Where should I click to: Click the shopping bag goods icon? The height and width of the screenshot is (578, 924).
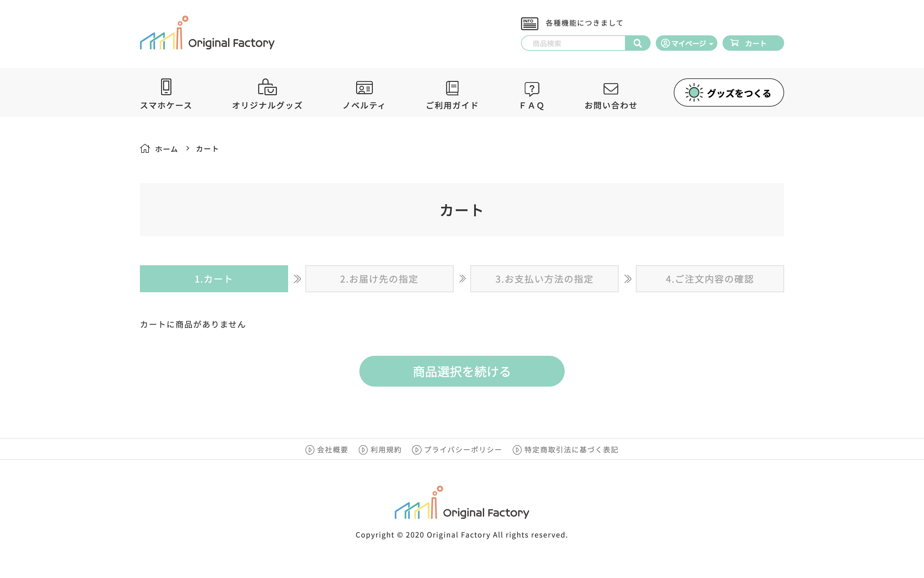(267, 87)
